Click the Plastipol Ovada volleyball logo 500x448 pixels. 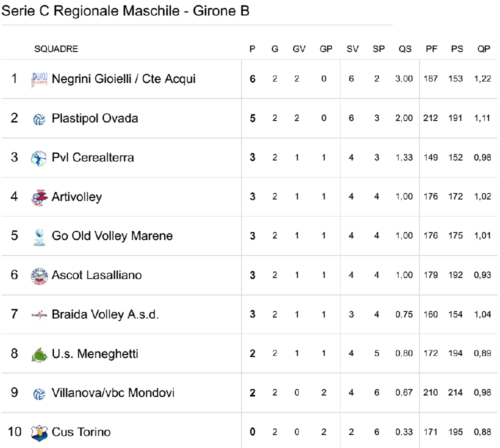(39, 119)
